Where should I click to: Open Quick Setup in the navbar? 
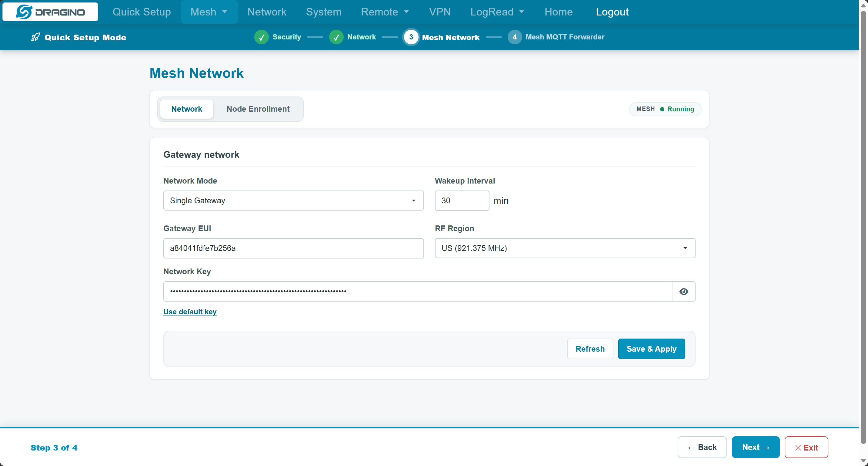pyautogui.click(x=142, y=12)
